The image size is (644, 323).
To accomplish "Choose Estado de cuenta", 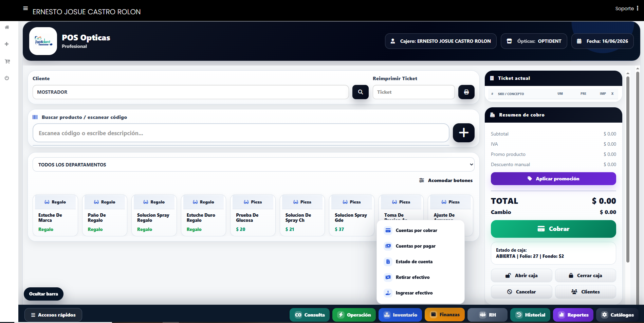I will click(x=421, y=262).
